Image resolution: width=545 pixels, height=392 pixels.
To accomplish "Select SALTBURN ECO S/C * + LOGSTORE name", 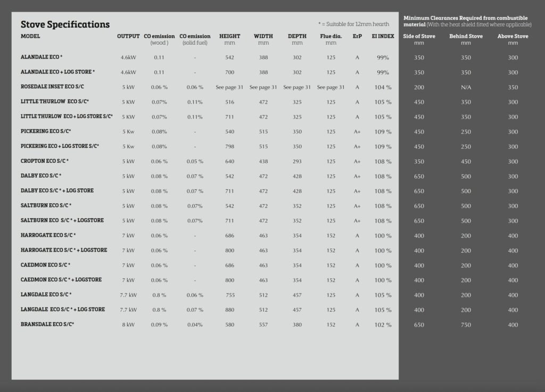I will (x=62, y=221).
